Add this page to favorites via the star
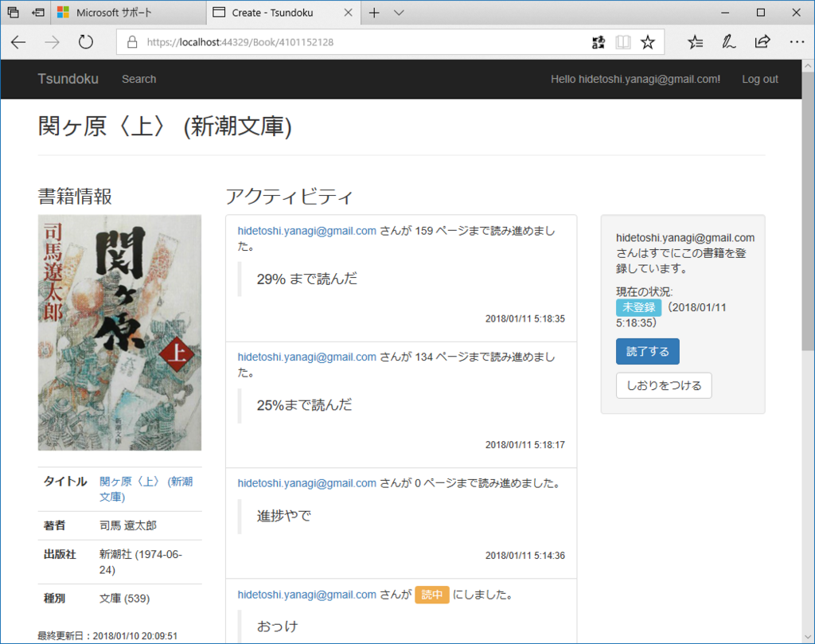 tap(648, 42)
